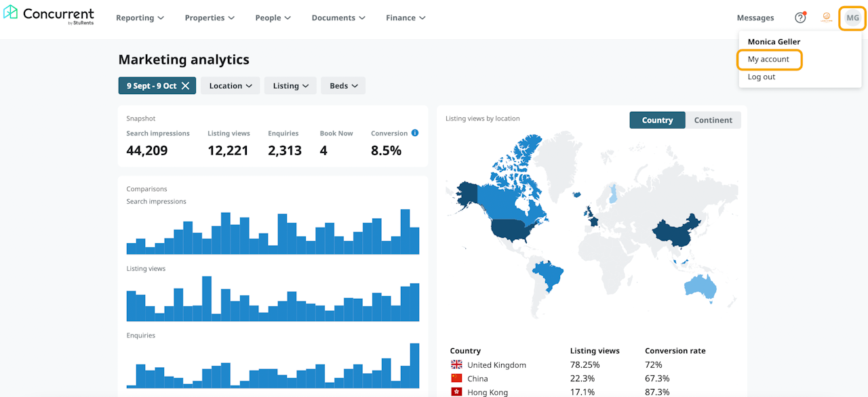Open the Finance menu
The image size is (868, 397).
[406, 18]
